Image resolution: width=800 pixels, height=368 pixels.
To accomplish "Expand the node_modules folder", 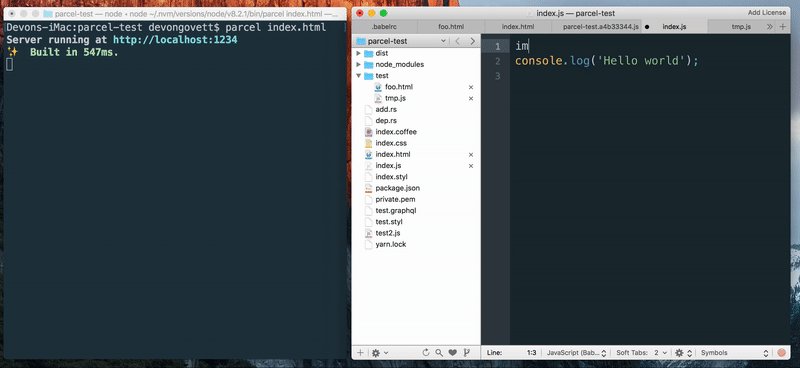I will [358, 64].
